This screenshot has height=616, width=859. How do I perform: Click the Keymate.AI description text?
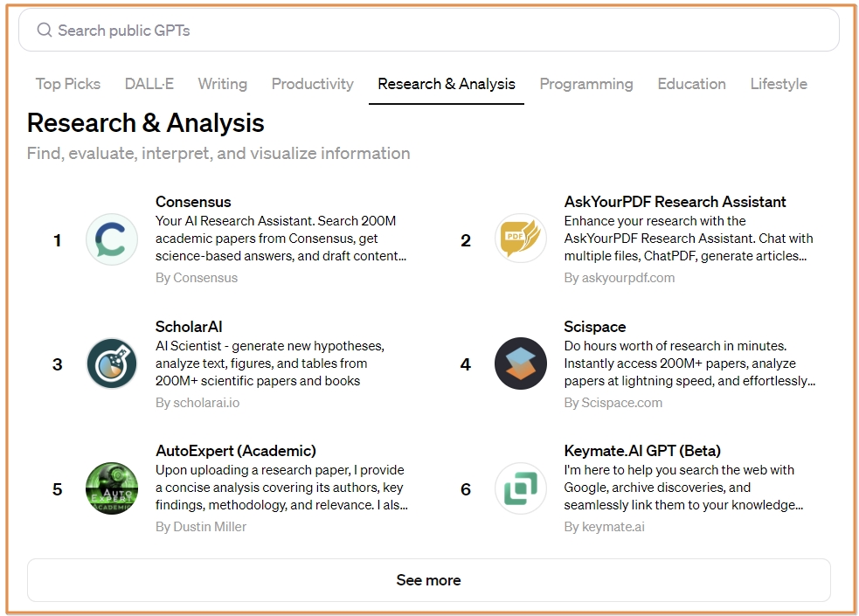click(683, 488)
